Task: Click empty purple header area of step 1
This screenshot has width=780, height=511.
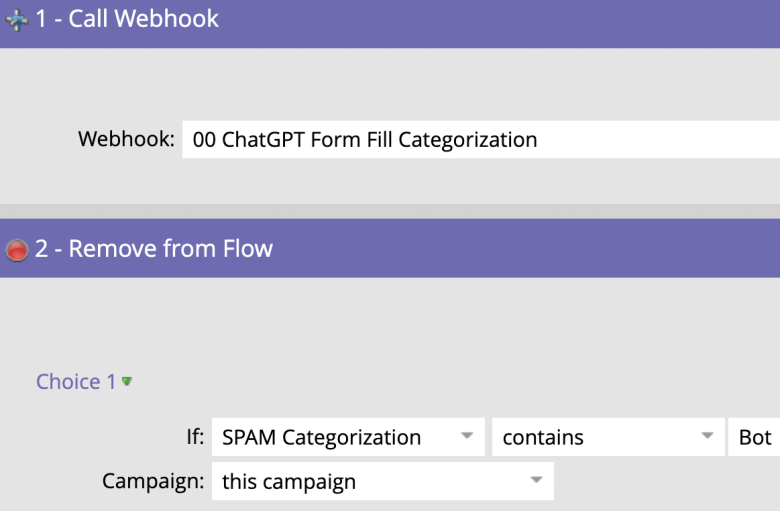Action: coord(497,23)
